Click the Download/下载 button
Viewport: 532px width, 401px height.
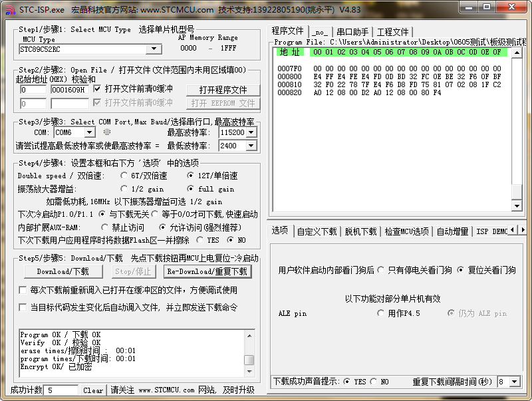point(63,271)
